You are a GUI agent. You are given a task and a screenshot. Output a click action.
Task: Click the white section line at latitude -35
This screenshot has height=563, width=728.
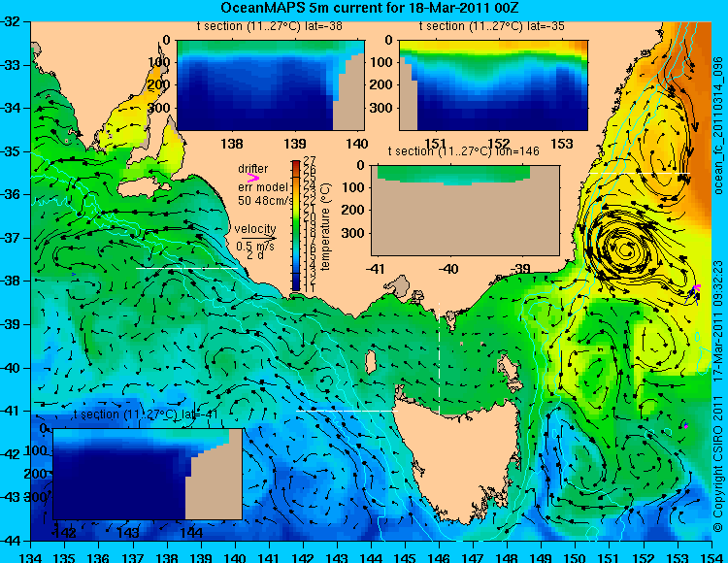tap(640, 173)
